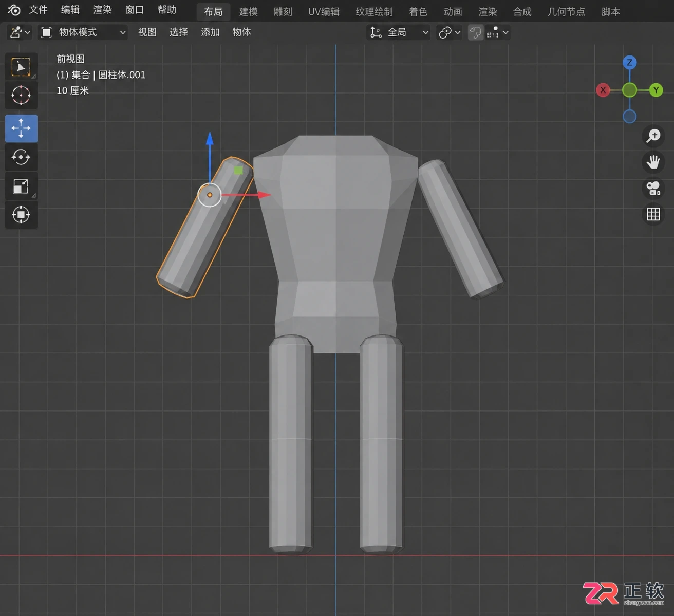This screenshot has width=674, height=616.
Task: Switch to the 建模 workspace tab
Action: coord(249,11)
